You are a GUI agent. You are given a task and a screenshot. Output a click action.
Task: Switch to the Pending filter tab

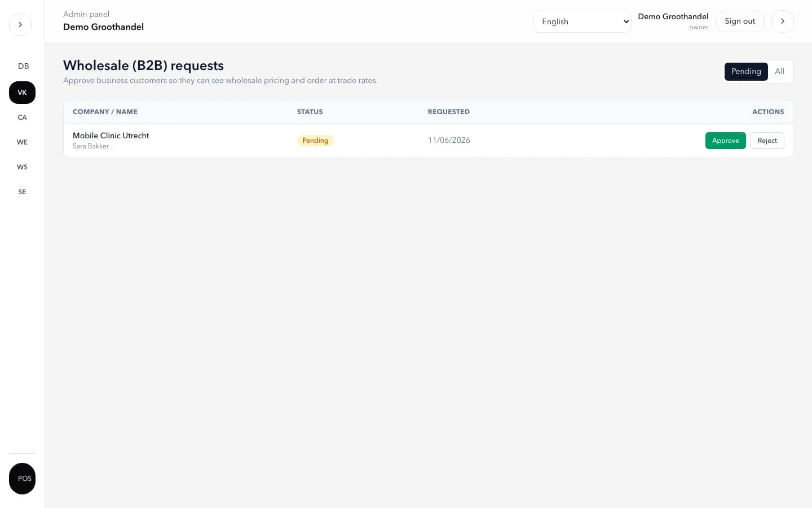point(746,72)
